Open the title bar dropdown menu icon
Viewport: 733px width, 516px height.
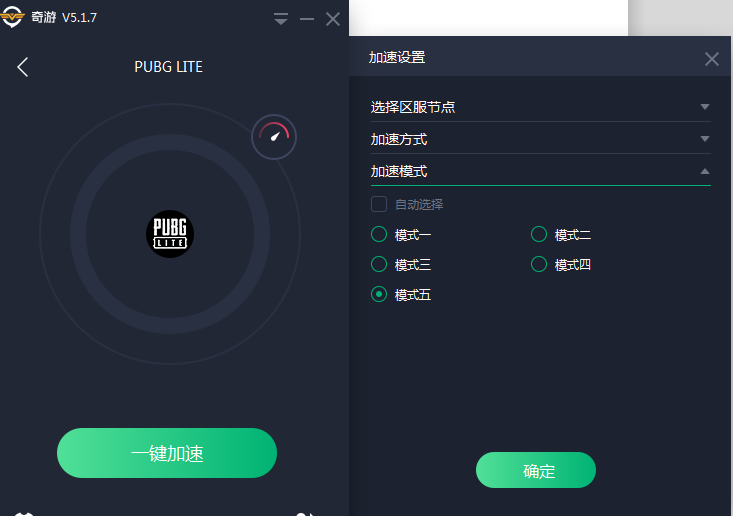point(280,19)
